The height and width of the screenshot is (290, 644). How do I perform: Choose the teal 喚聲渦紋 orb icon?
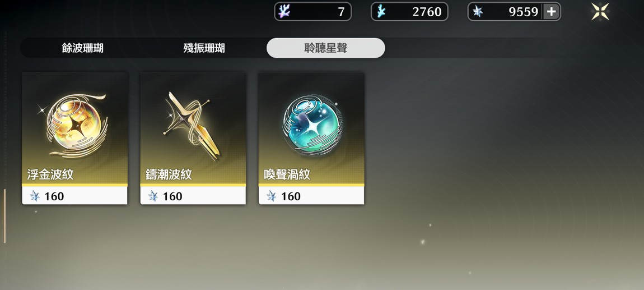tap(311, 126)
